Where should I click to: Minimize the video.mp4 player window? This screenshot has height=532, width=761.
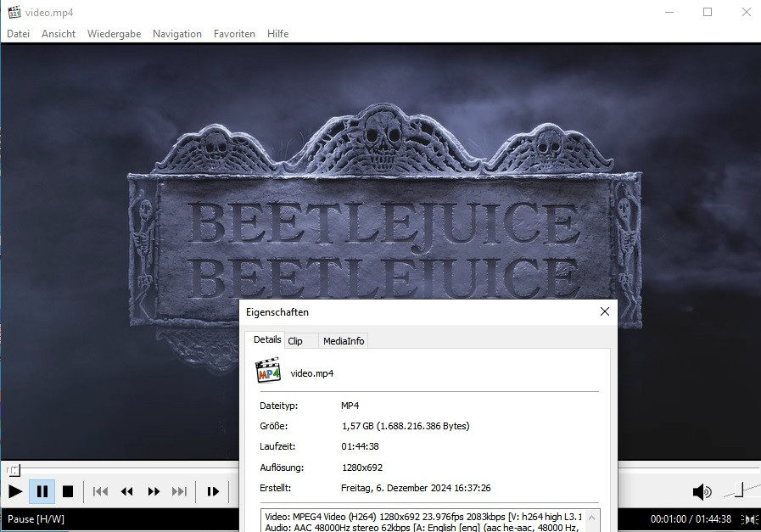point(669,12)
